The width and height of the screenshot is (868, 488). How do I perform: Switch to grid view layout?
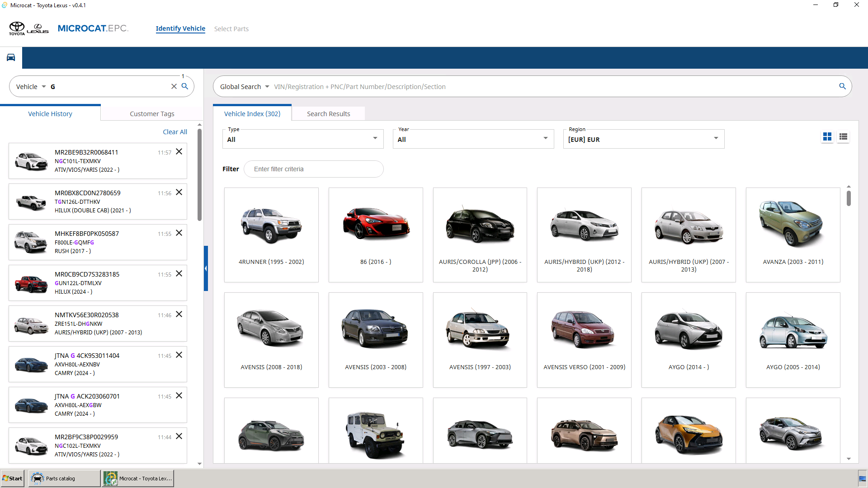(827, 136)
